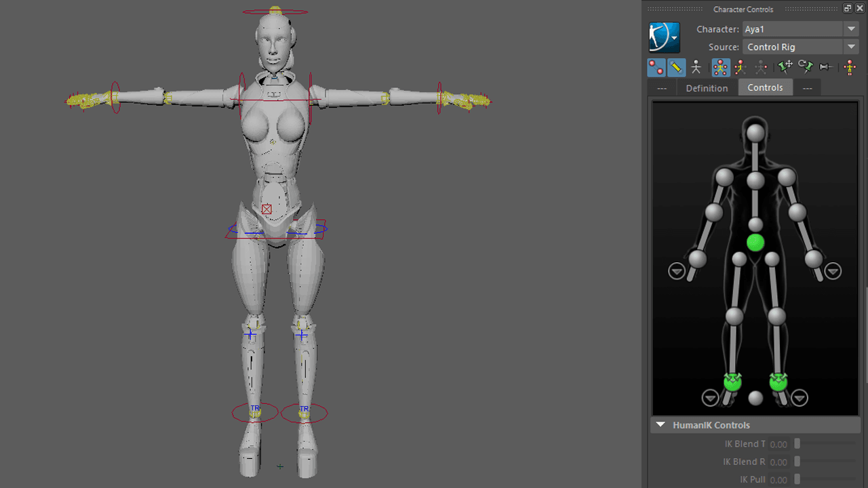The width and height of the screenshot is (868, 488).
Task: Select the Controls tab
Action: (x=765, y=87)
